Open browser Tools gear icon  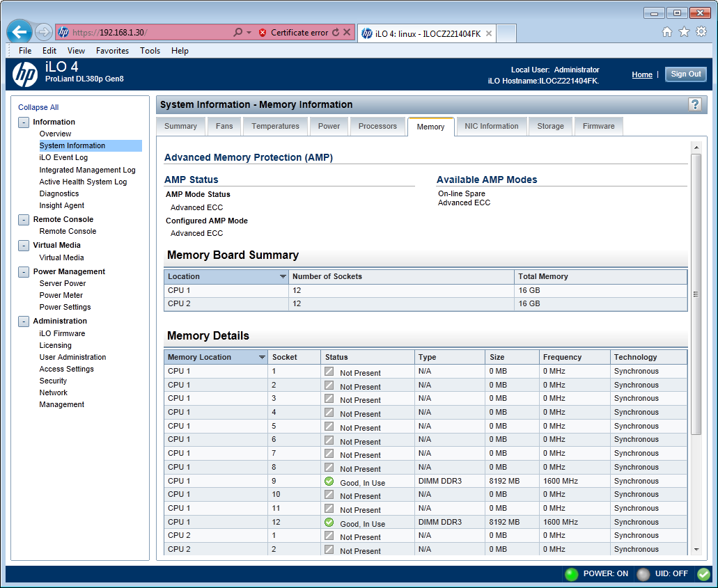pyautogui.click(x=701, y=31)
